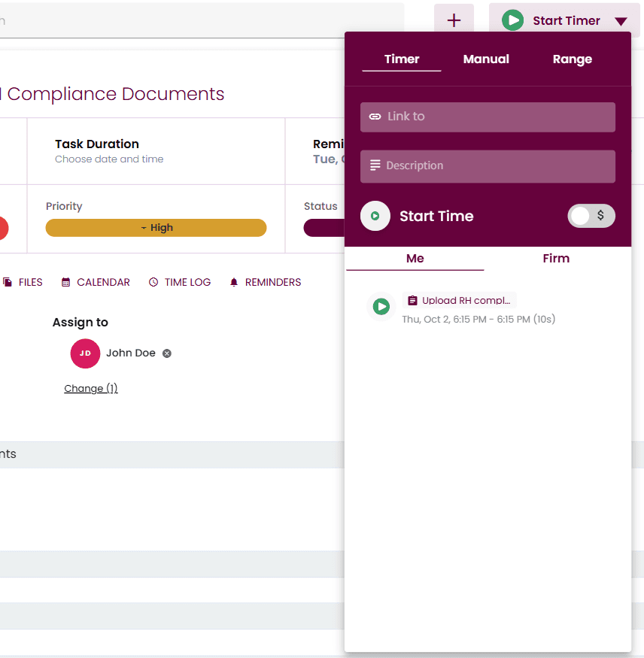Switch to the Firm tab
Image resolution: width=644 pixels, height=658 pixels.
[556, 259]
